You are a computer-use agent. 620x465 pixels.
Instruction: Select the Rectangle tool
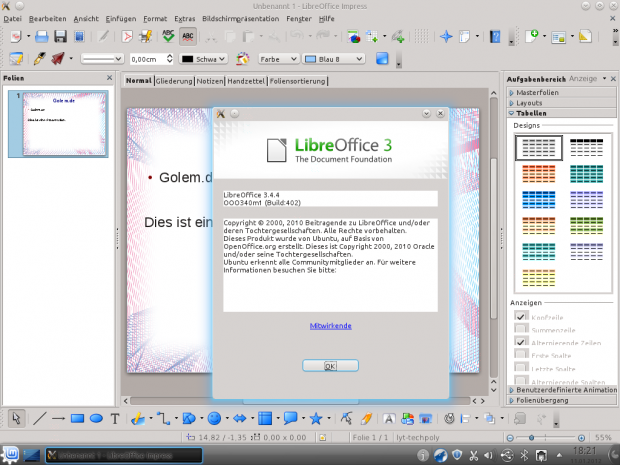tap(77, 418)
